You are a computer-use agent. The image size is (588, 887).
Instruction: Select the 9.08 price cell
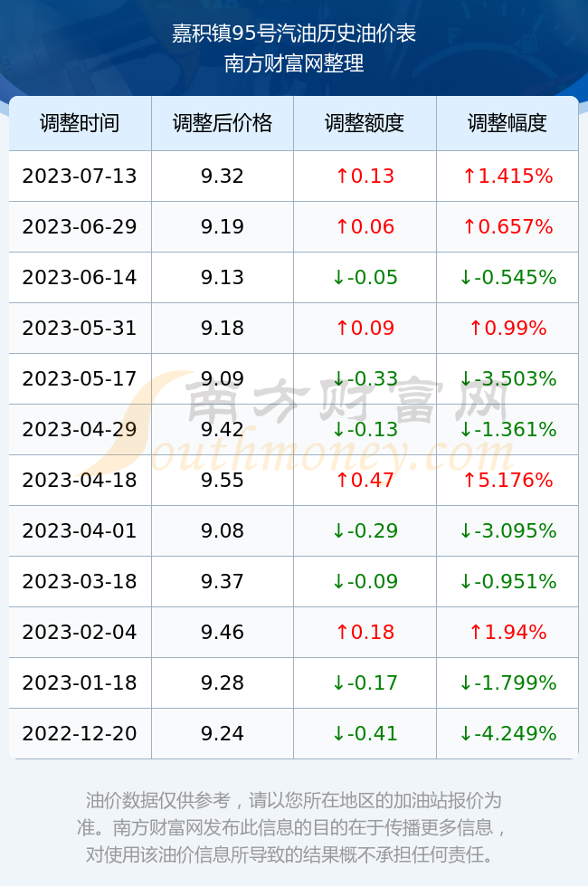pyautogui.click(x=223, y=530)
